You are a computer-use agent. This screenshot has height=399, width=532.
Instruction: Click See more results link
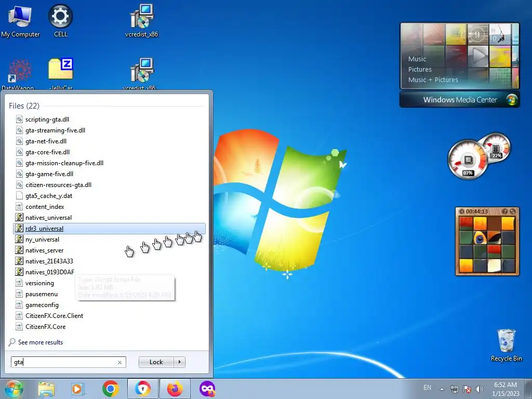(x=41, y=342)
